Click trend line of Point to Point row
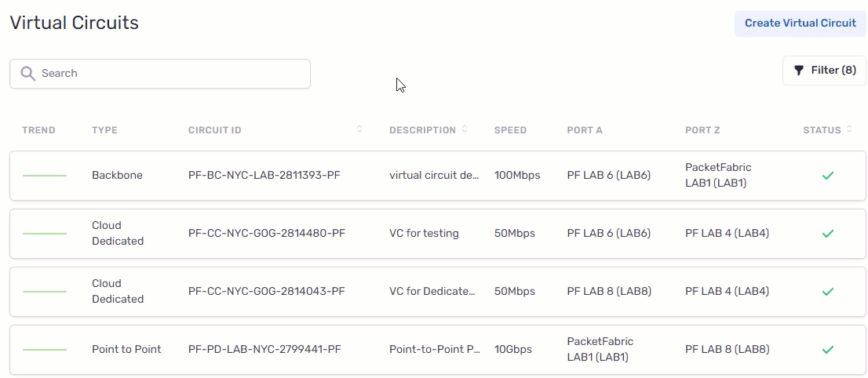This screenshot has width=868, height=378. (x=45, y=350)
